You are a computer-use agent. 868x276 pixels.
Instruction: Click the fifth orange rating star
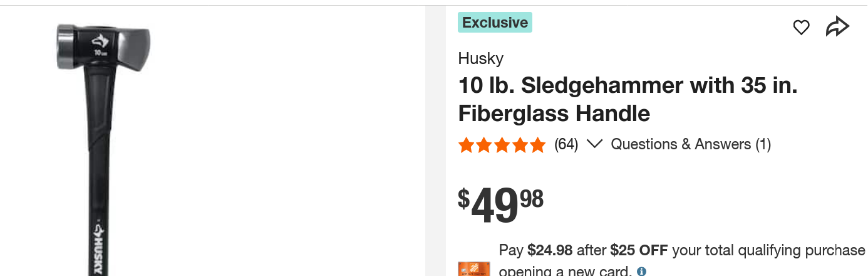(538, 146)
